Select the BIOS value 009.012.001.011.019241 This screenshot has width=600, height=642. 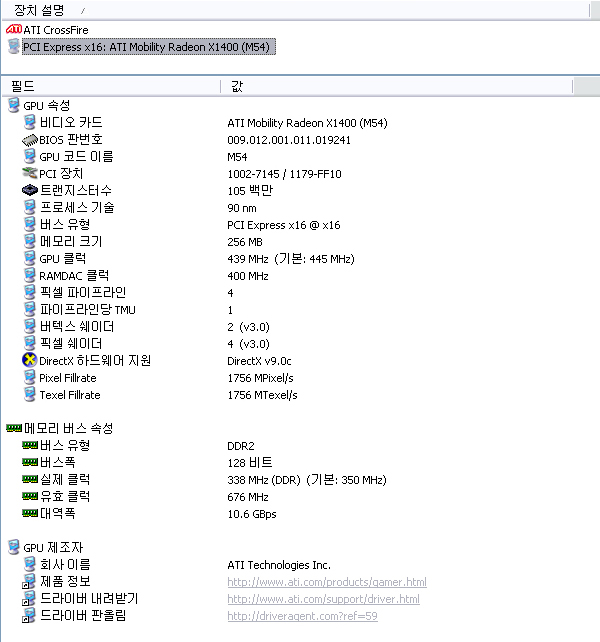pyautogui.click(x=289, y=140)
